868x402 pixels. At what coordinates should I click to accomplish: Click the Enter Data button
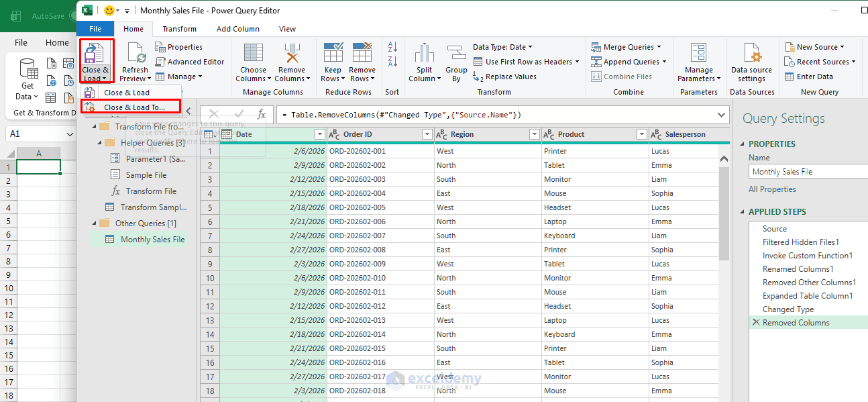(x=808, y=77)
